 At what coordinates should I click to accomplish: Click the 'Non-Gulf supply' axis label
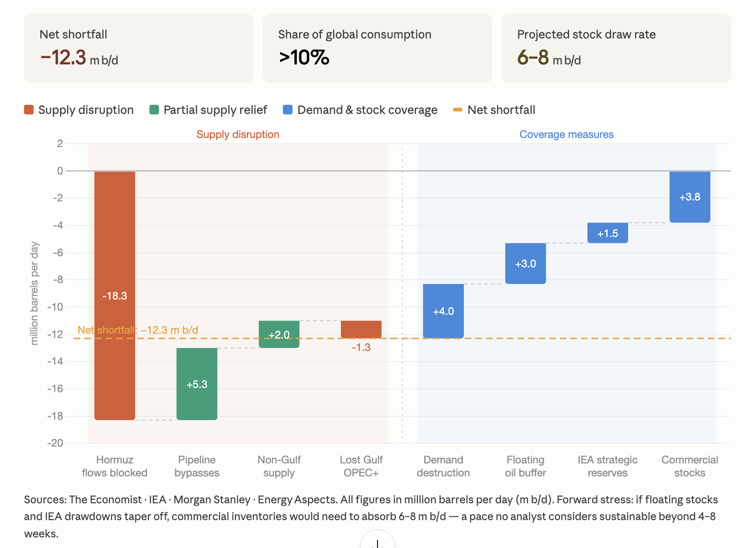pyautogui.click(x=279, y=466)
